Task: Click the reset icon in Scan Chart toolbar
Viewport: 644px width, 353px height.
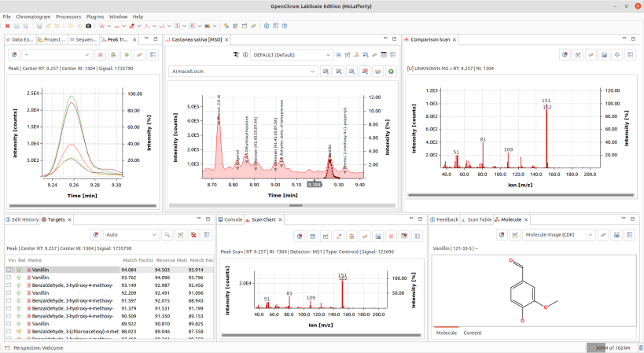Action: coord(300,237)
